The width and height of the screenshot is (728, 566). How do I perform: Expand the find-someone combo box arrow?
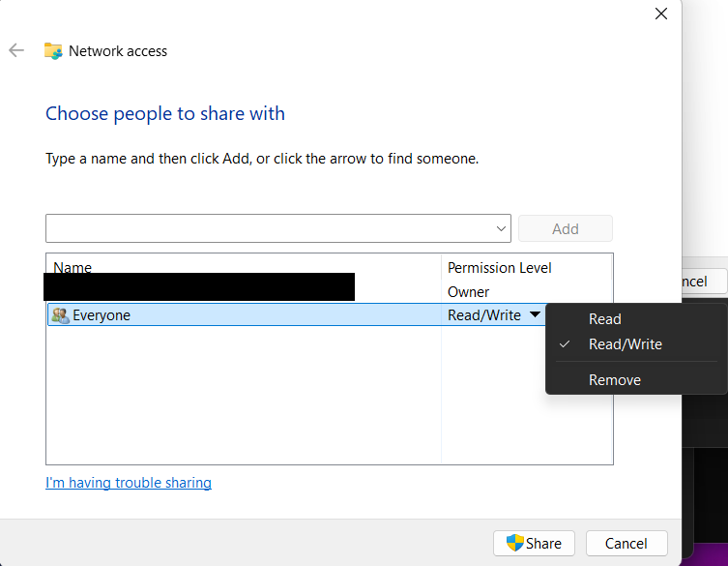pos(501,229)
